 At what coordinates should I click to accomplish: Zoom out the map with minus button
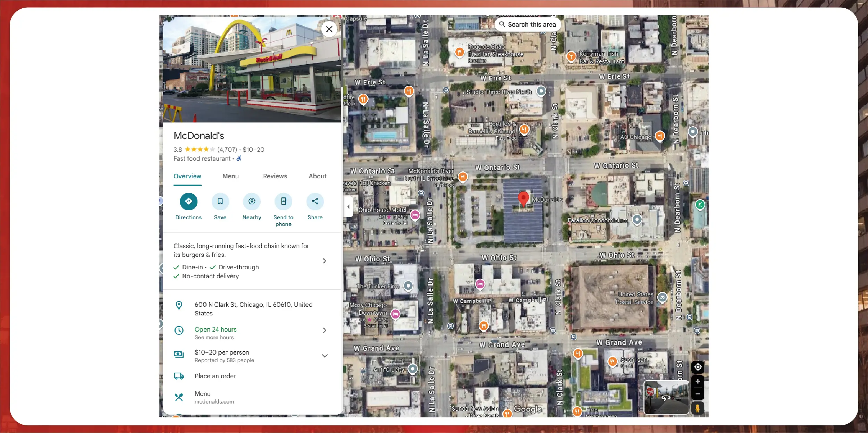pyautogui.click(x=698, y=394)
